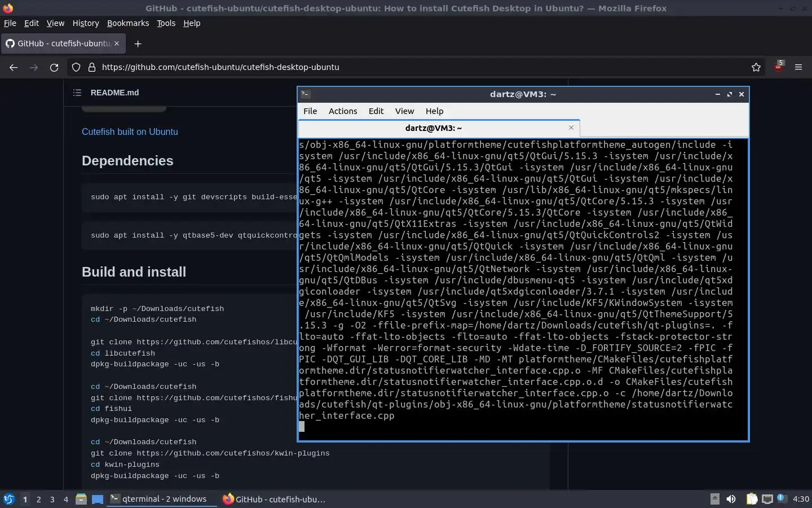Click the terminal icon in qterminal's title bar
The height and width of the screenshot is (508, 812).
305,94
